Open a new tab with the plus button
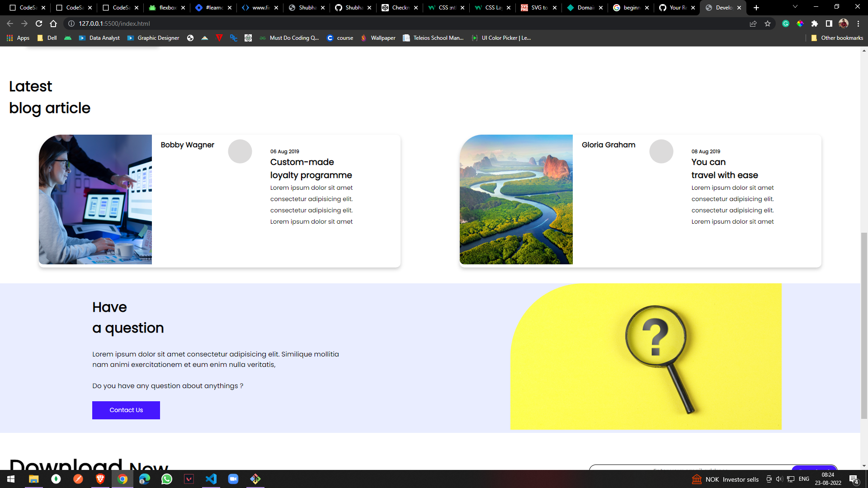This screenshot has width=868, height=488. click(x=756, y=8)
